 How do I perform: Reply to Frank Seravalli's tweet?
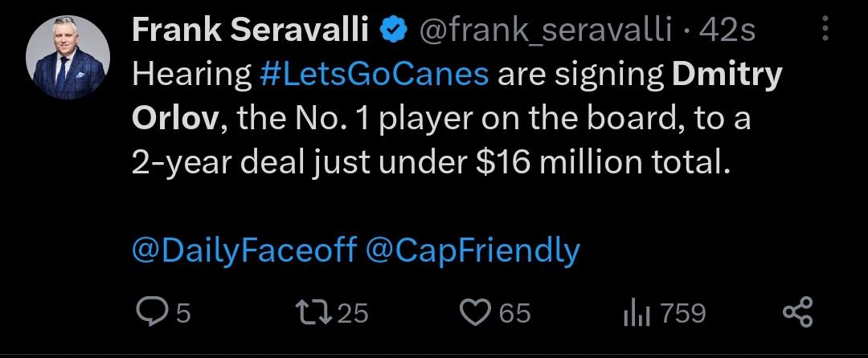click(150, 312)
